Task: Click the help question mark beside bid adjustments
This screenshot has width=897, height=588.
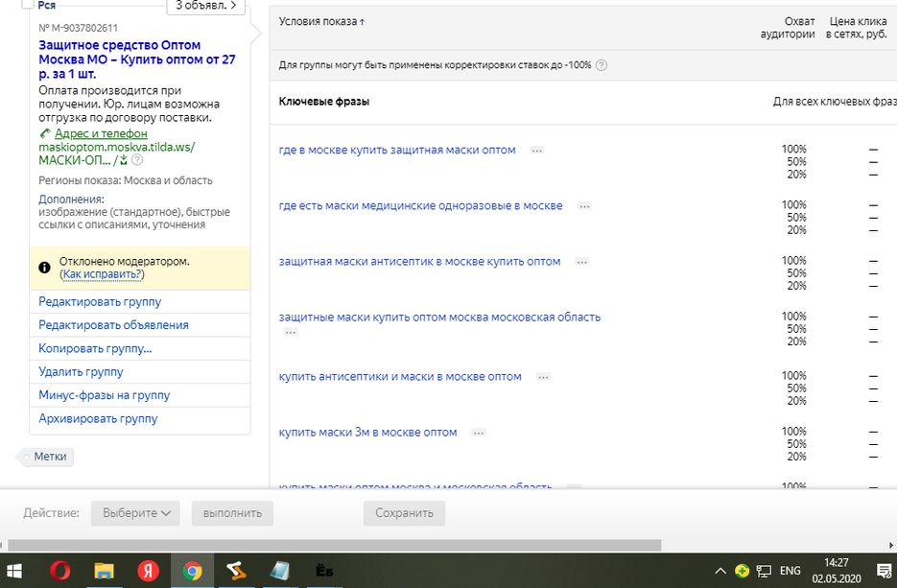Action: [x=602, y=65]
